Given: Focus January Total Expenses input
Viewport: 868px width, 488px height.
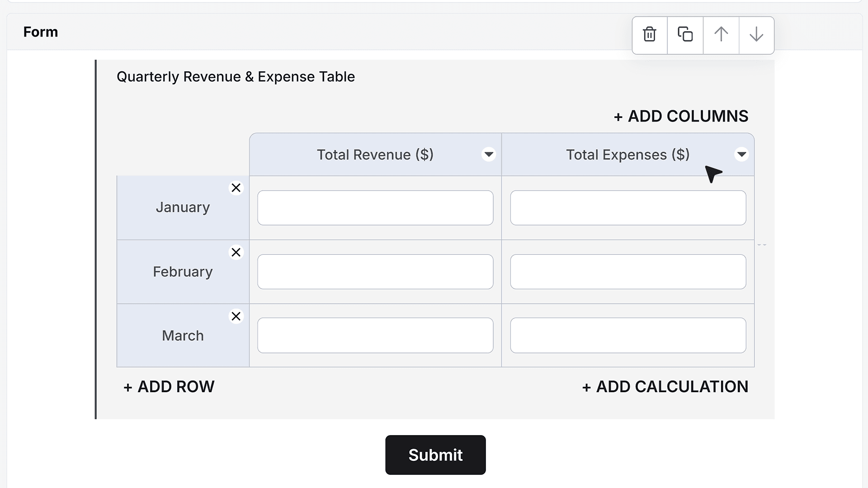Looking at the screenshot, I should [628, 208].
